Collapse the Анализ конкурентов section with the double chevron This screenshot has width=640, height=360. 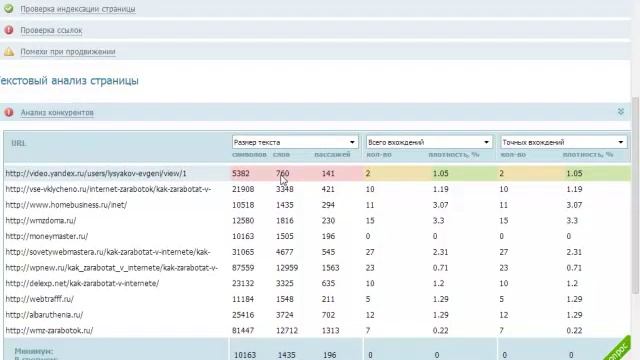620,112
